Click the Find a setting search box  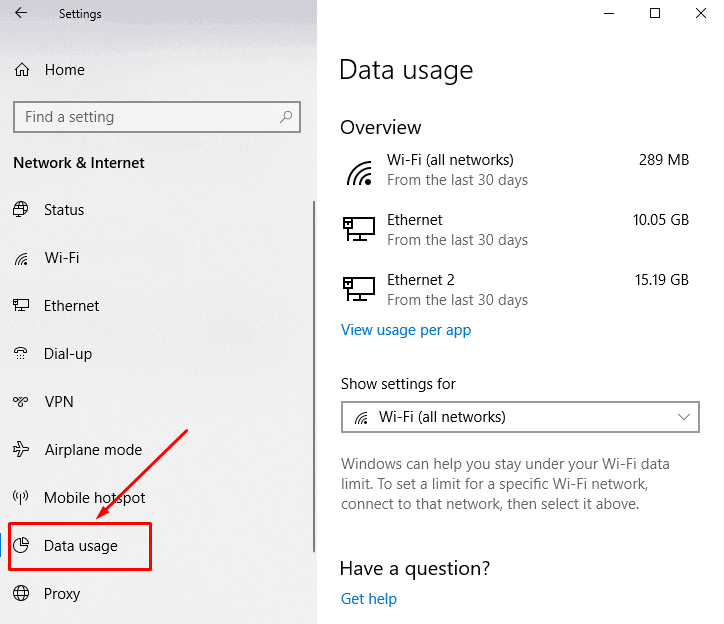[x=157, y=117]
